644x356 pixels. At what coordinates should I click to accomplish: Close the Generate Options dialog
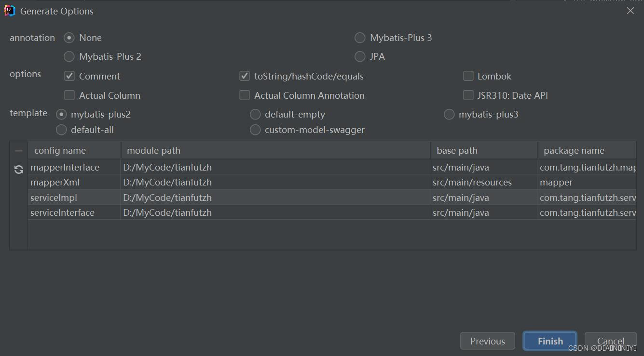click(x=630, y=11)
